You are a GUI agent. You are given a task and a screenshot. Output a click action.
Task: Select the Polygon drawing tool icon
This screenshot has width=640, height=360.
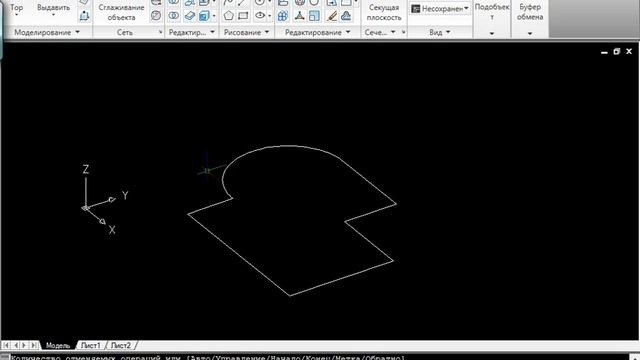pyautogui.click(x=229, y=16)
